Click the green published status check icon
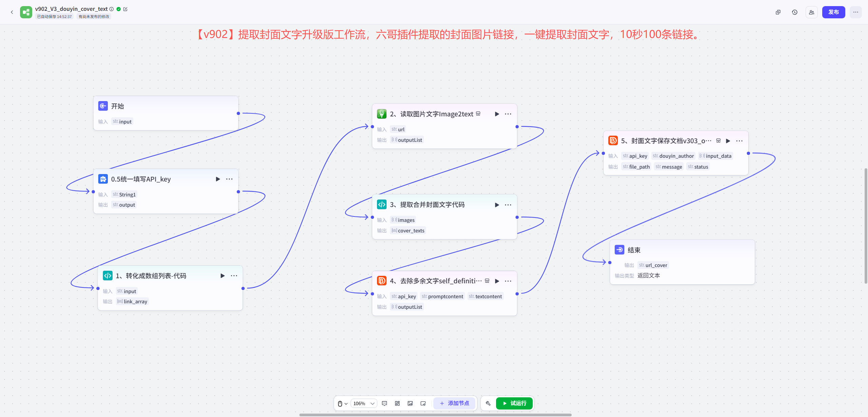Screen dimensions: 868x417 point(119,9)
